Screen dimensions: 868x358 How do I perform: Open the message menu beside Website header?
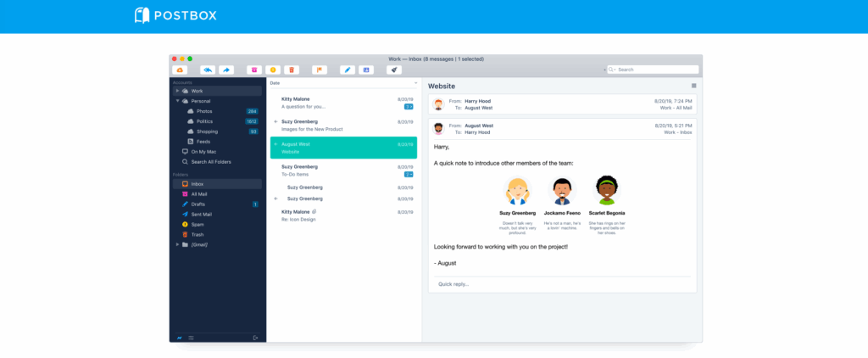(x=693, y=86)
